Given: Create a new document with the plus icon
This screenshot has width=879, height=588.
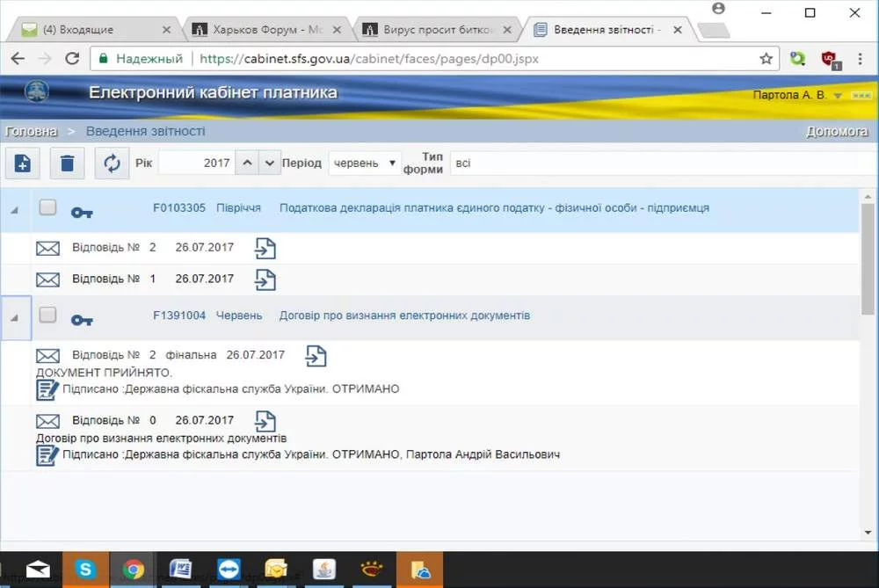Looking at the screenshot, I should tap(23, 163).
